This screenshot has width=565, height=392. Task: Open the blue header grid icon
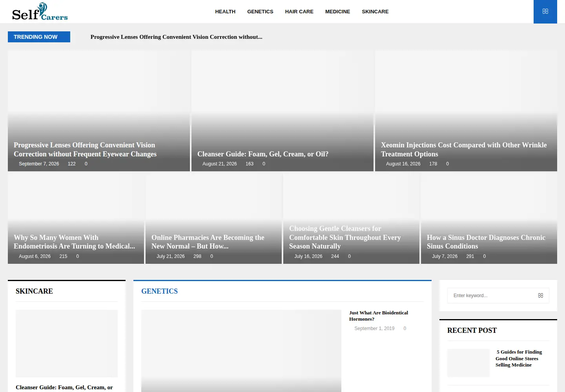click(545, 11)
